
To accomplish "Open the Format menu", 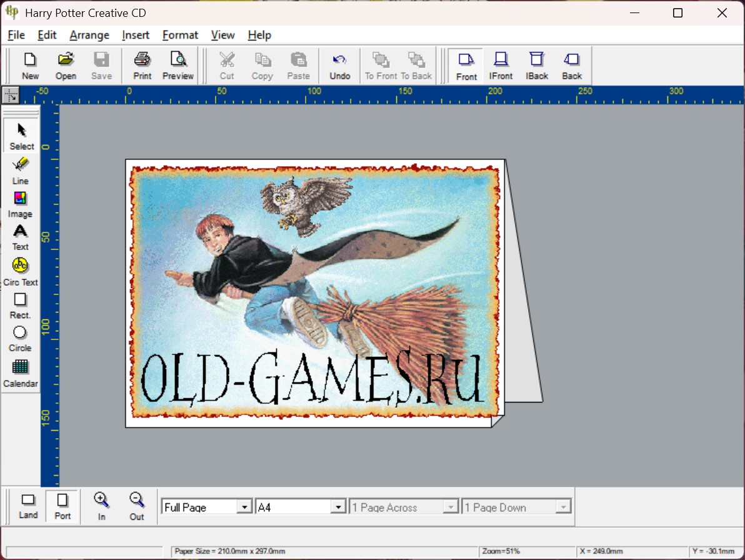I will pyautogui.click(x=180, y=35).
